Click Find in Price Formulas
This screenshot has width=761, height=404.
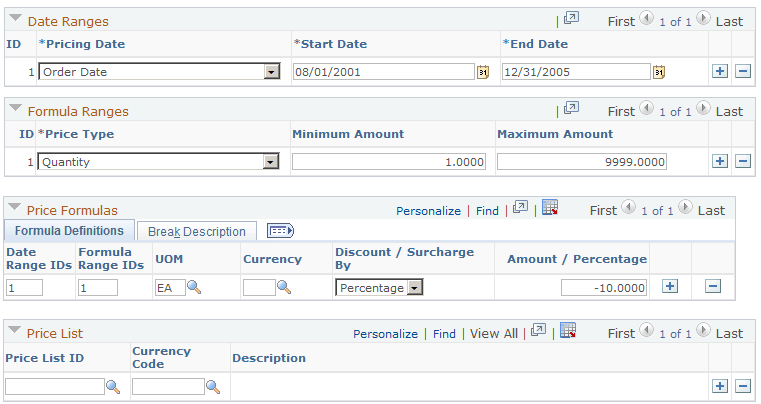[x=487, y=211]
